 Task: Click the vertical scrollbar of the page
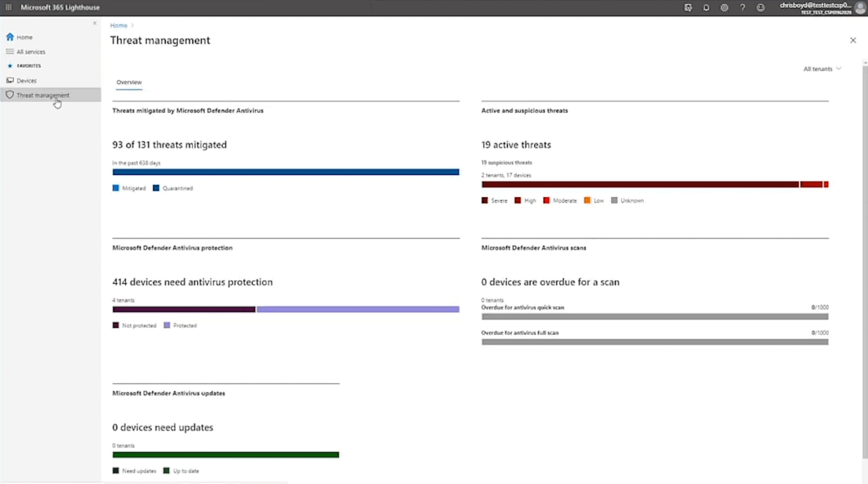[x=864, y=261]
